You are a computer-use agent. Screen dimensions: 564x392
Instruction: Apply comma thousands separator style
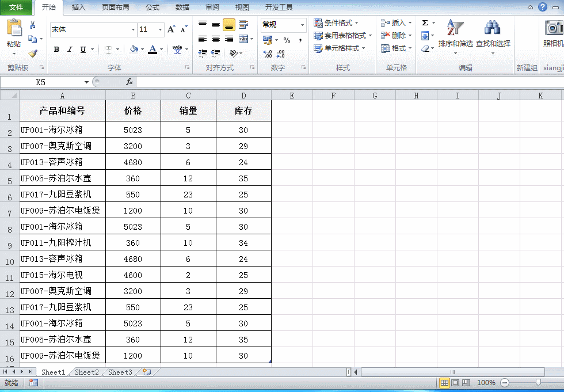click(300, 40)
